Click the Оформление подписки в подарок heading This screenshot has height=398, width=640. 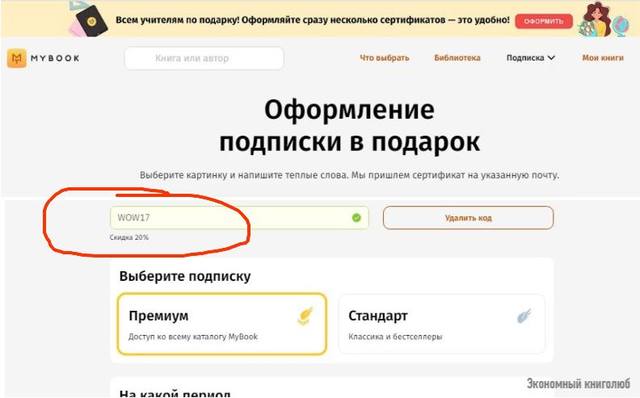tap(349, 126)
